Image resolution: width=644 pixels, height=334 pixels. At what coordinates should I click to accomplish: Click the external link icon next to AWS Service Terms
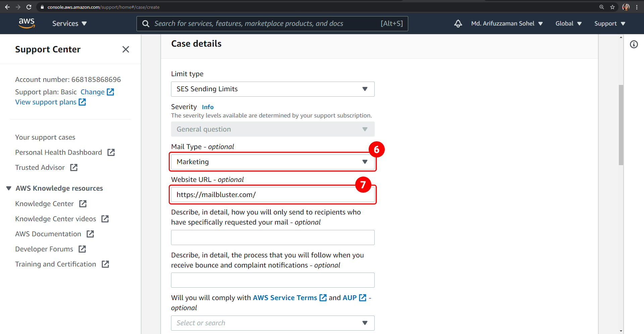coord(323,297)
